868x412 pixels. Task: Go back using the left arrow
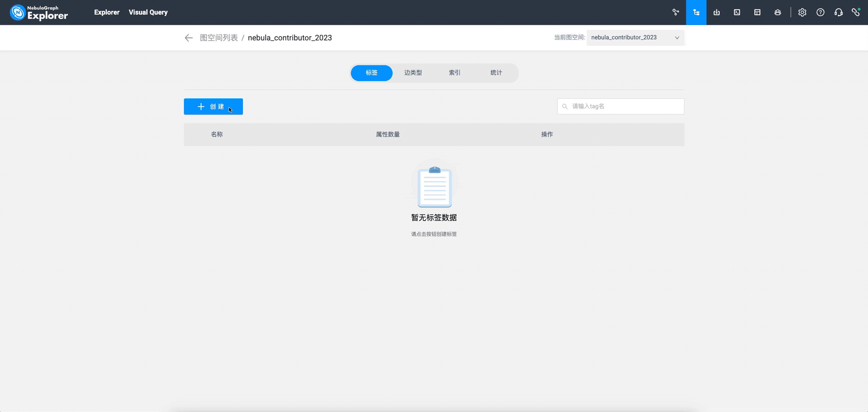pyautogui.click(x=189, y=38)
